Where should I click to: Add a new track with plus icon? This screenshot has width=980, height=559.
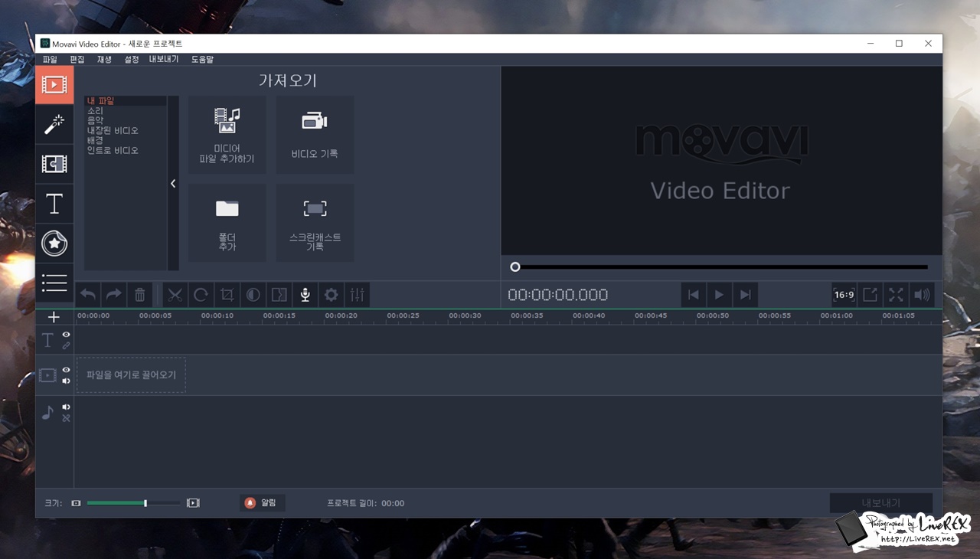(x=54, y=317)
